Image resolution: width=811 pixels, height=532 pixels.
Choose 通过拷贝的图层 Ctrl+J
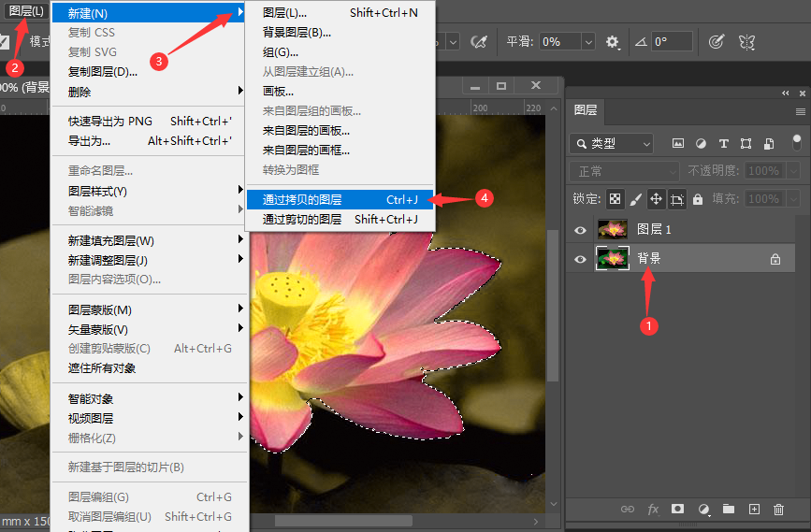(340, 199)
